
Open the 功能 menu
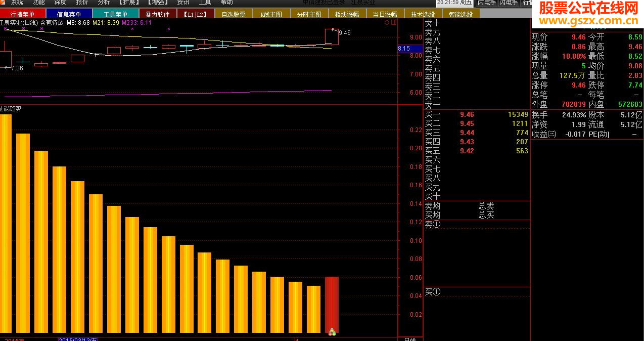[38, 3]
